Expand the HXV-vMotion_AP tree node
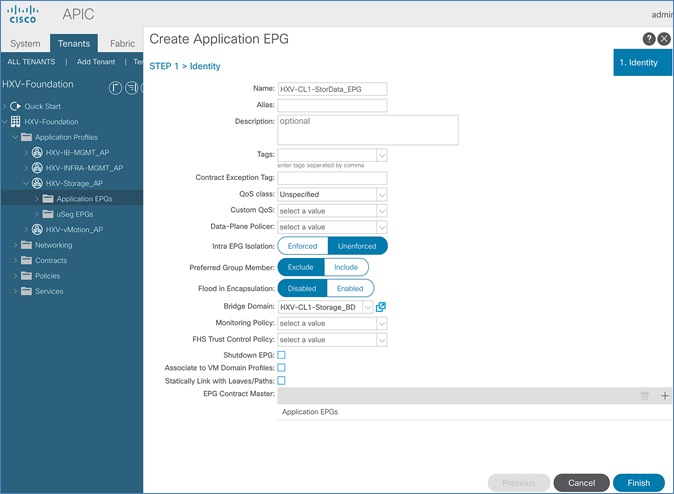 (x=26, y=230)
